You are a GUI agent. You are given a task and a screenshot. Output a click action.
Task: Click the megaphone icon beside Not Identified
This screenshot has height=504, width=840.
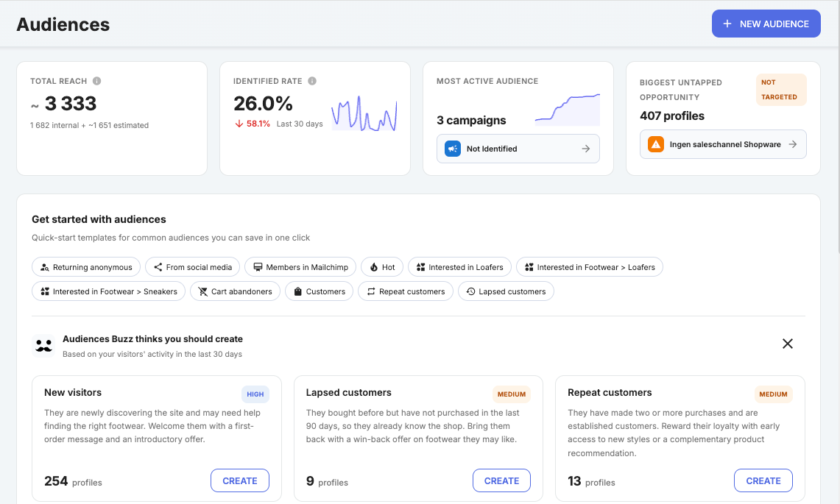point(453,149)
